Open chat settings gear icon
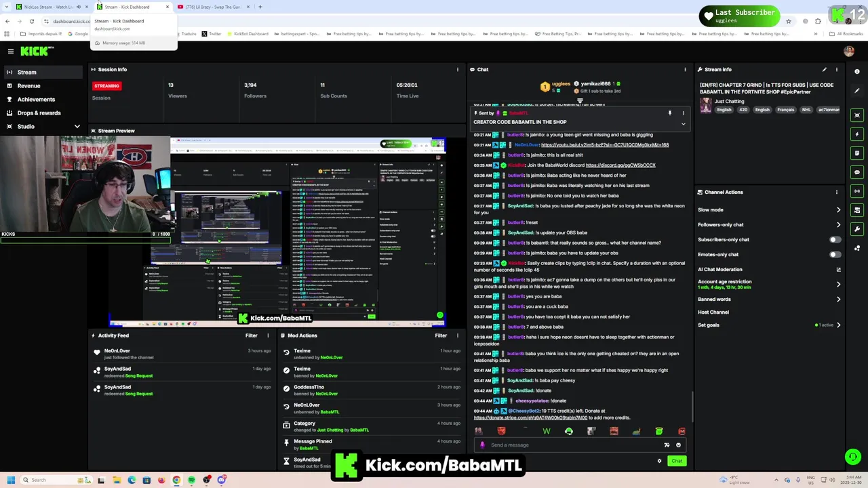 (x=659, y=461)
